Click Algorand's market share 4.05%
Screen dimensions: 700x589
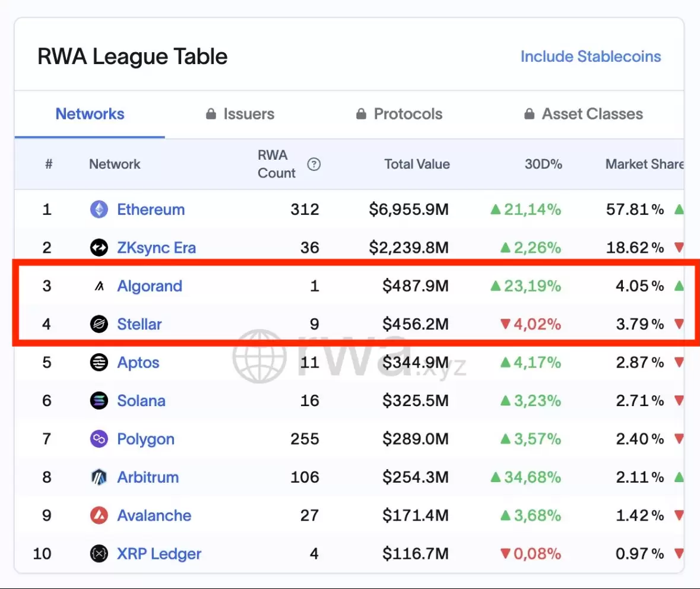point(639,286)
